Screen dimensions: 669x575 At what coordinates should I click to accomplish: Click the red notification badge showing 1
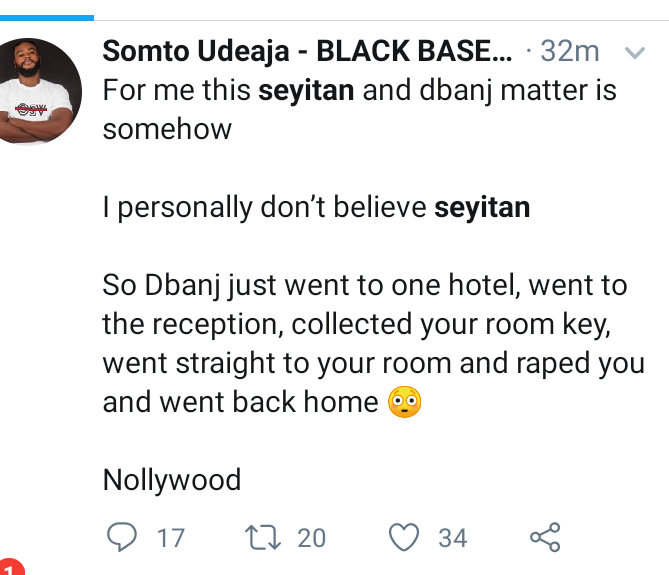[x=10, y=566]
